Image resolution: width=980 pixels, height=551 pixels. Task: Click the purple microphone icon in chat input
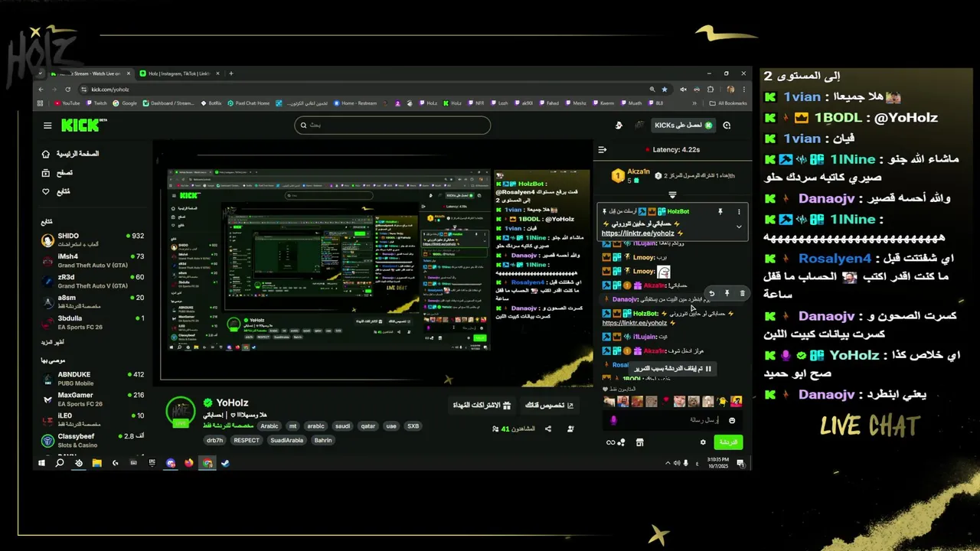[x=613, y=420]
